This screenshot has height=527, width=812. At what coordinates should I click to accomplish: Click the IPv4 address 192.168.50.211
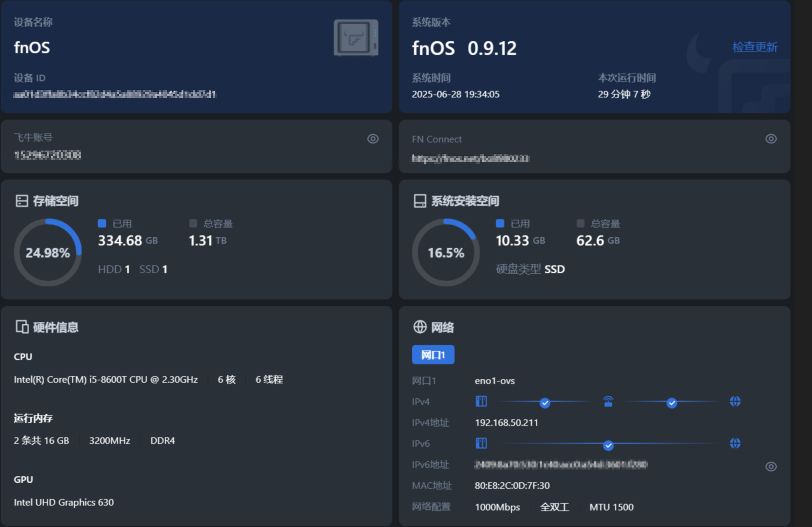(x=507, y=423)
